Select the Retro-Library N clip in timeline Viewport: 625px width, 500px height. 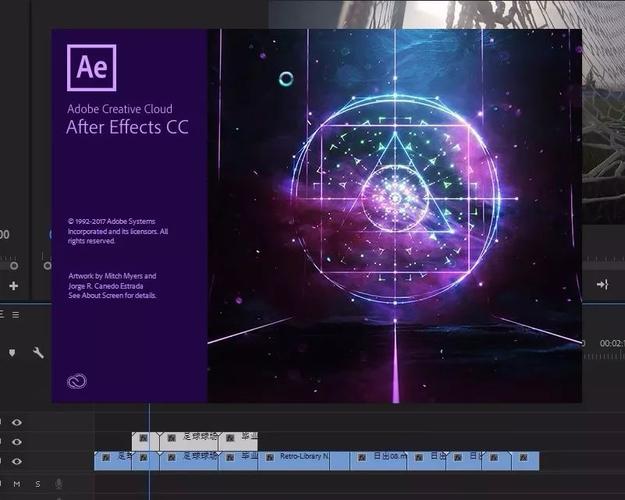point(294,461)
